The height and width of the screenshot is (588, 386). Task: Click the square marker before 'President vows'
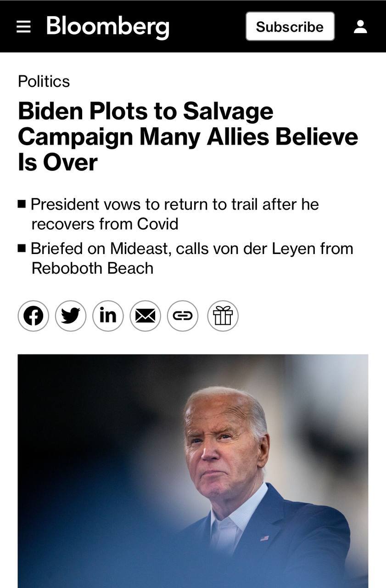22,204
